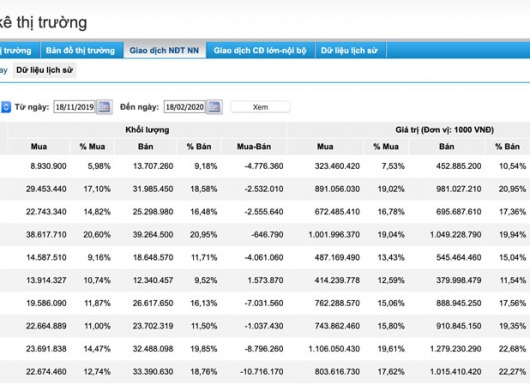Screen dimensions: 530x385
Task: Select cell value 414.239.778
Action: point(337,280)
